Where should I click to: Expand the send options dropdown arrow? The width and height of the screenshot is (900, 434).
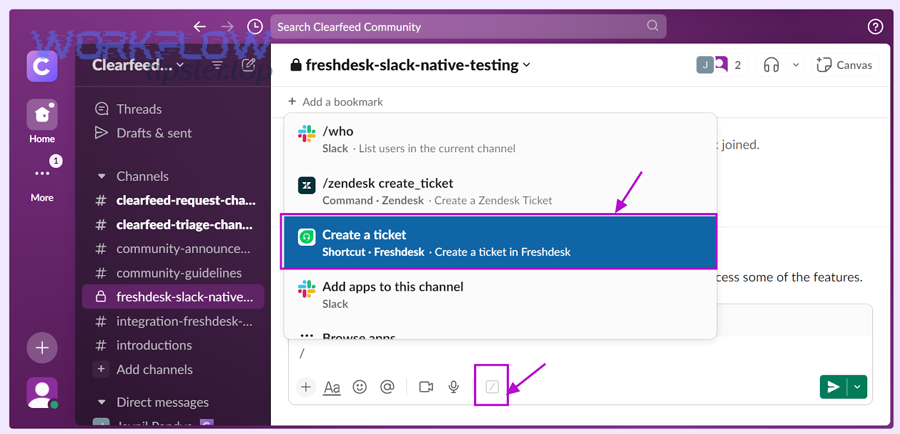click(858, 387)
